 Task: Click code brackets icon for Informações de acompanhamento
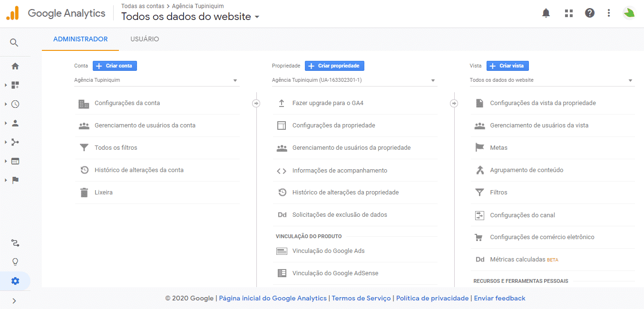[282, 171]
